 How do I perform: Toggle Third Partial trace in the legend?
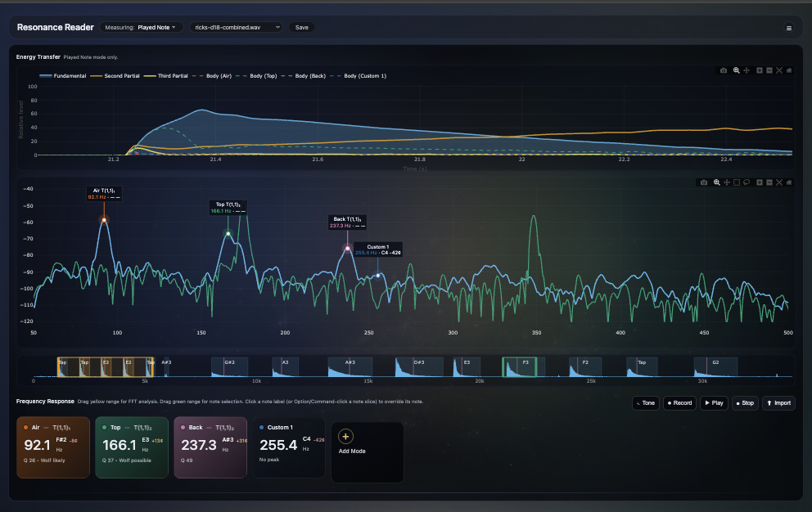pyautogui.click(x=166, y=76)
